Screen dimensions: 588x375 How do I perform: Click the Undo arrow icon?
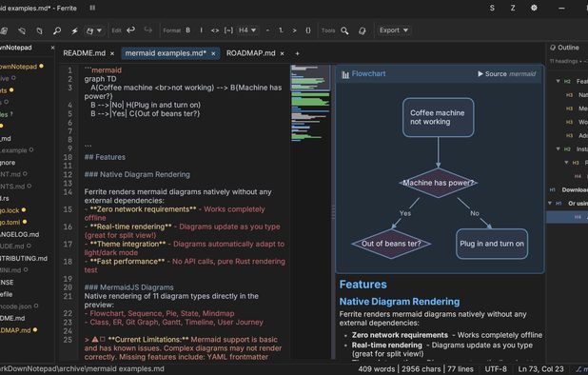pyautogui.click(x=131, y=30)
